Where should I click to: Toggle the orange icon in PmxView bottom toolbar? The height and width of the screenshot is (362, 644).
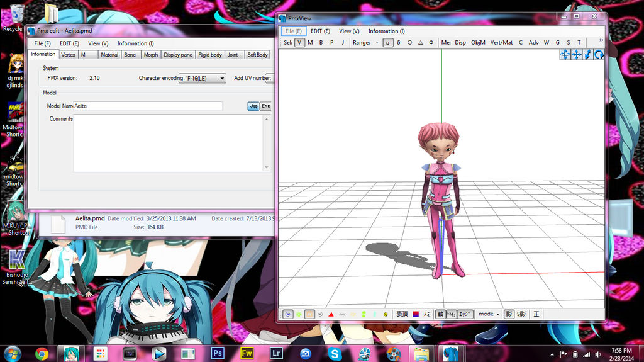click(x=309, y=314)
